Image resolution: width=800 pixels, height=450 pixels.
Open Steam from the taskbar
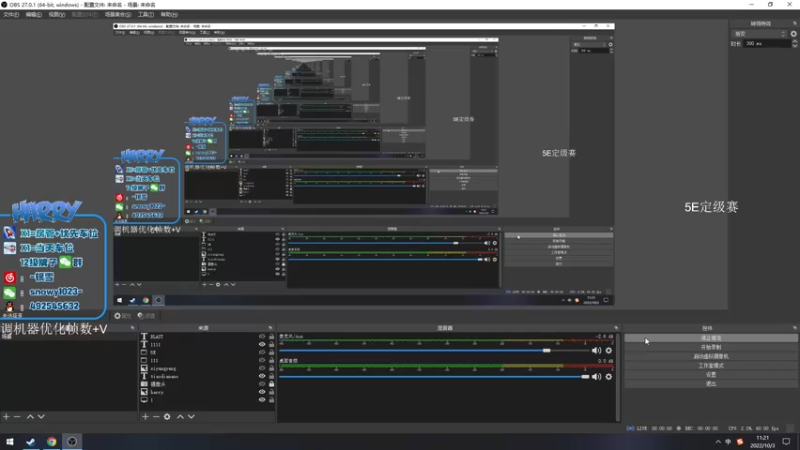click(31, 442)
